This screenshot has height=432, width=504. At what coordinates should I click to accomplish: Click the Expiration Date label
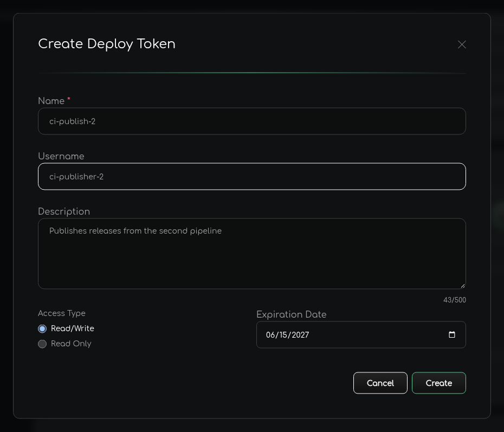coord(291,314)
